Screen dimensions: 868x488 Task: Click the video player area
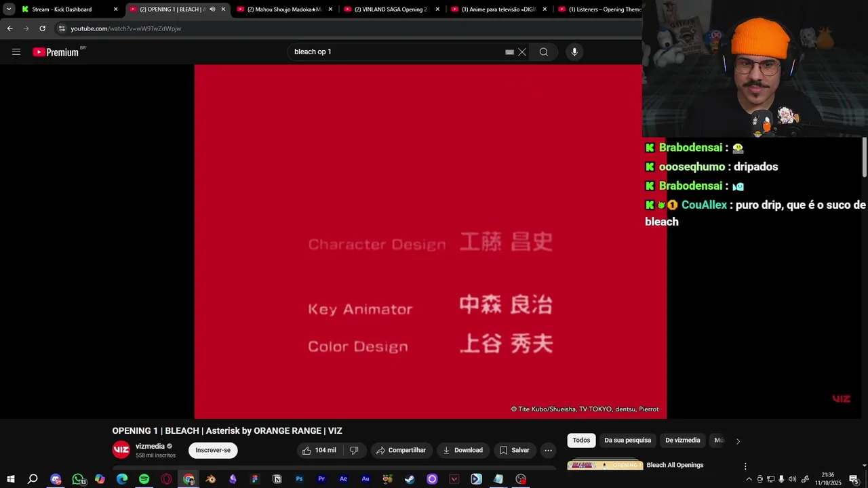[x=430, y=241]
